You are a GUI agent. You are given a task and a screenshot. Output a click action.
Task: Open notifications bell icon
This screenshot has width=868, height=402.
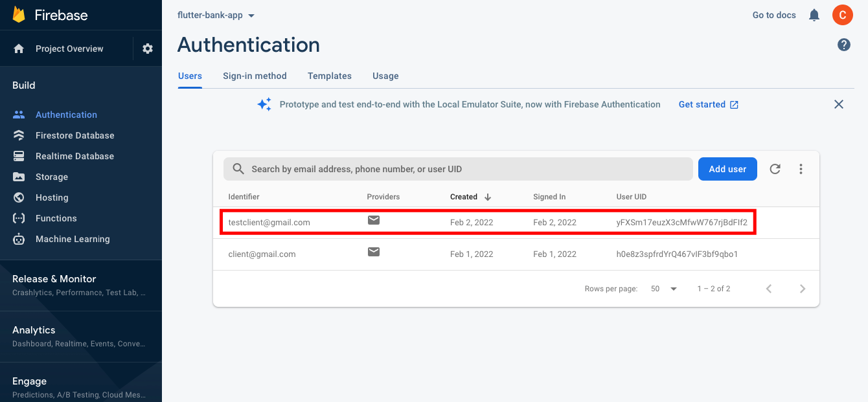click(814, 15)
